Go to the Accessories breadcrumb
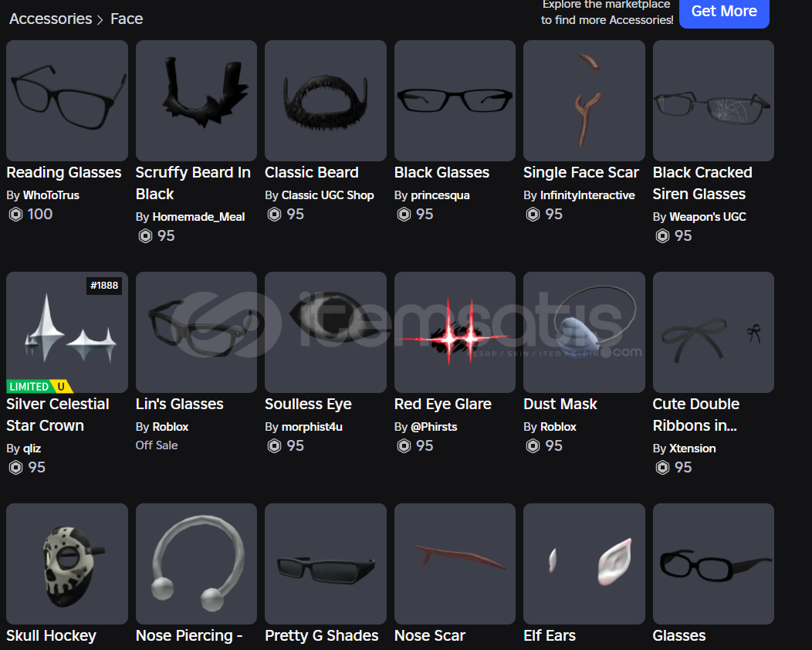This screenshot has width=812, height=650. coord(51,19)
